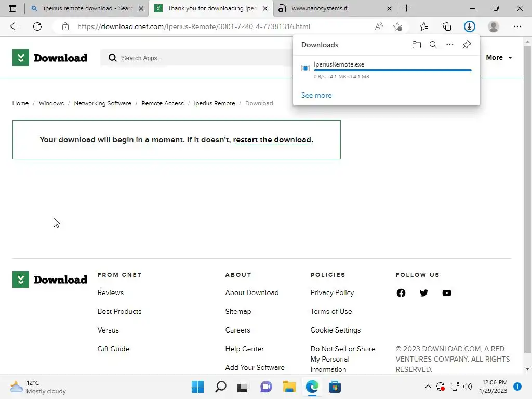Screen dimensions: 532x399
Task: Open the Collections icon in toolbar
Action: [447, 26]
